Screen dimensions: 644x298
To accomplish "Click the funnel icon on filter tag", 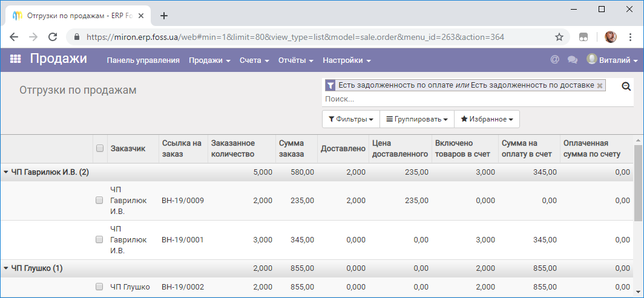I will tap(330, 85).
